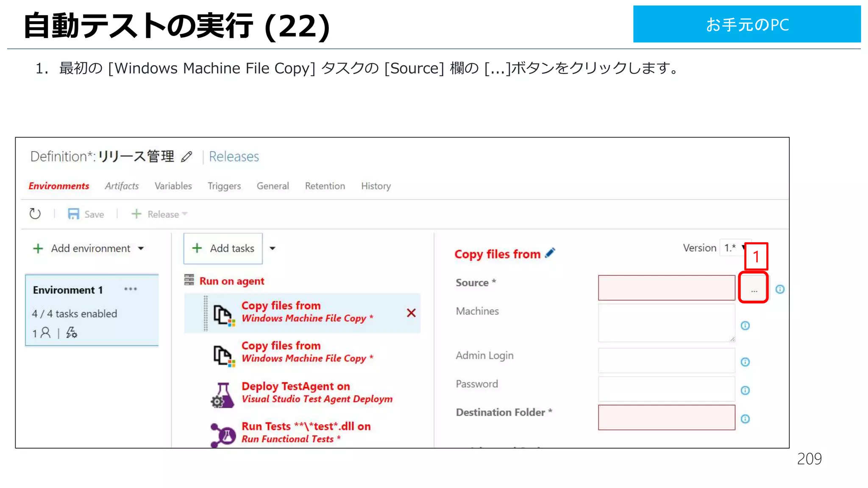The width and height of the screenshot is (868, 488).
Task: Select the Deploy TestAgent on task
Action: 317,392
